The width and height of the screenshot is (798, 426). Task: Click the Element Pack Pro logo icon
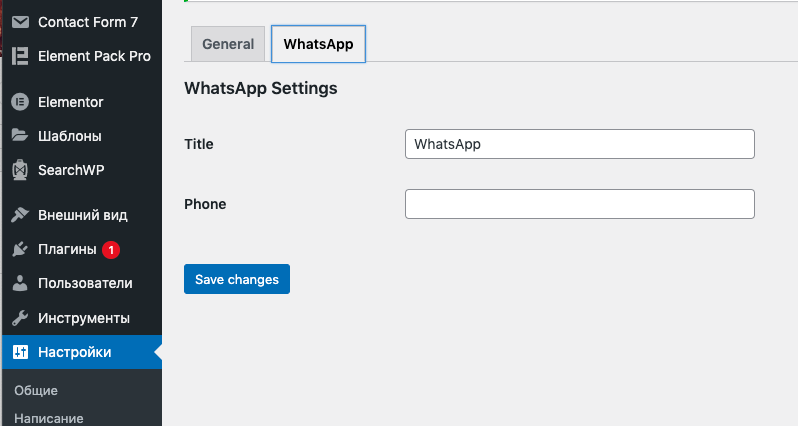click(x=20, y=56)
